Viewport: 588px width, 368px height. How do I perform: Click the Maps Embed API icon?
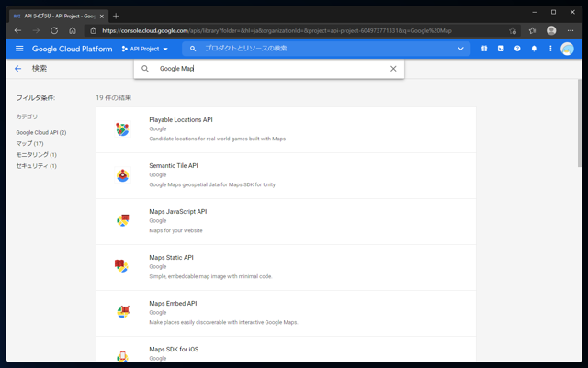122,313
